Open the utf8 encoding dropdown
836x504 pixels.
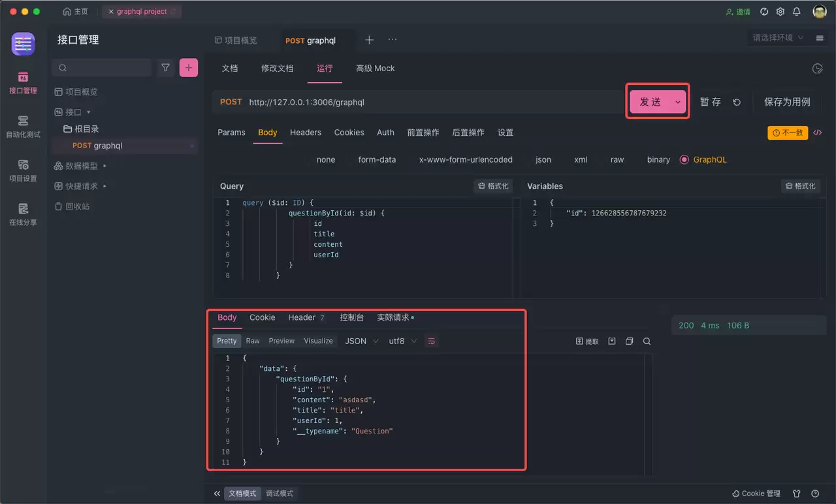pyautogui.click(x=403, y=341)
